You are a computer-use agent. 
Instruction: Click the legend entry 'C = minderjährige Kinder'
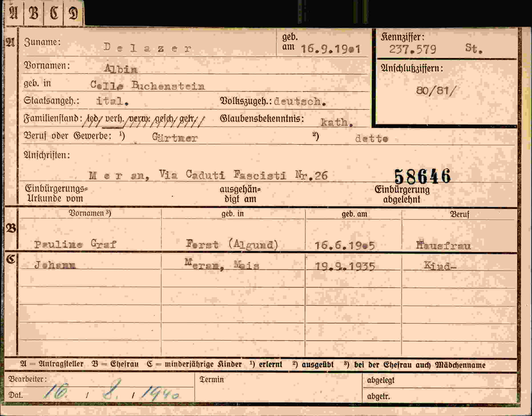coord(194,364)
